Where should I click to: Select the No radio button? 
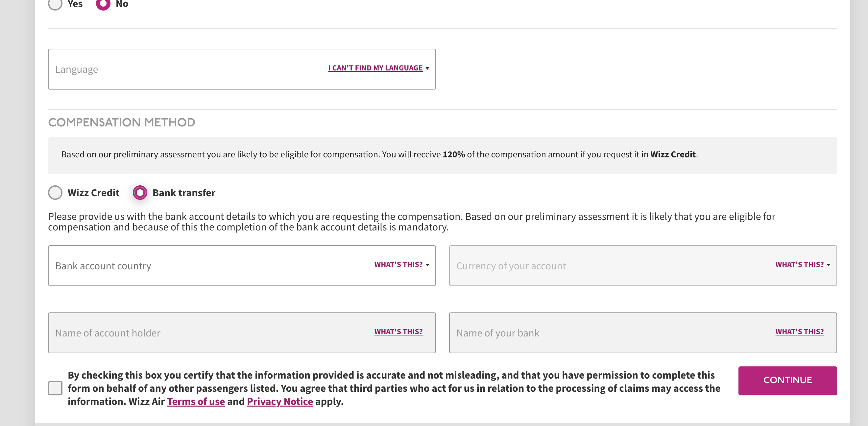(103, 4)
